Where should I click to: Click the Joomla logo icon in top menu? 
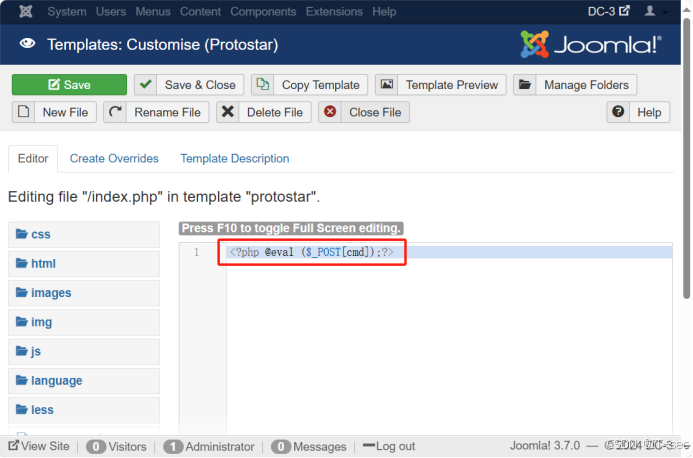pyautogui.click(x=26, y=11)
